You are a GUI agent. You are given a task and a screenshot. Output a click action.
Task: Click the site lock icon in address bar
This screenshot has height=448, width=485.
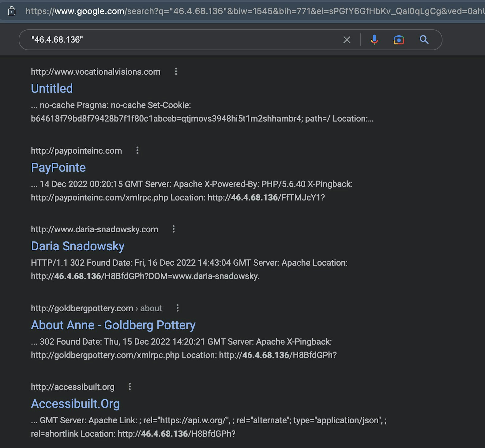(x=11, y=11)
